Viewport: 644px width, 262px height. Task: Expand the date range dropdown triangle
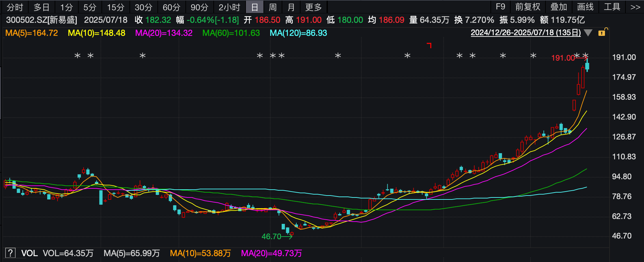[588, 33]
